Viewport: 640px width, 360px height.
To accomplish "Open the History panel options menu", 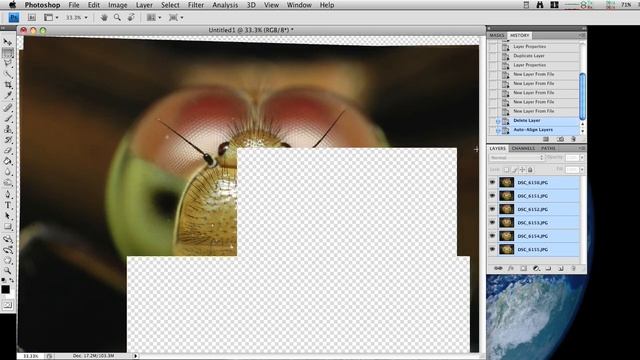I will 582,36.
